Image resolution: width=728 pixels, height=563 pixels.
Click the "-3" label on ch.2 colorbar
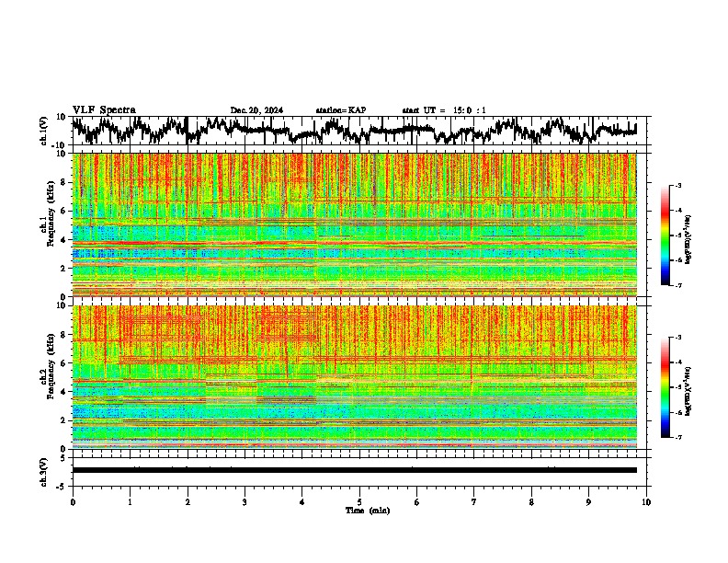coord(677,338)
